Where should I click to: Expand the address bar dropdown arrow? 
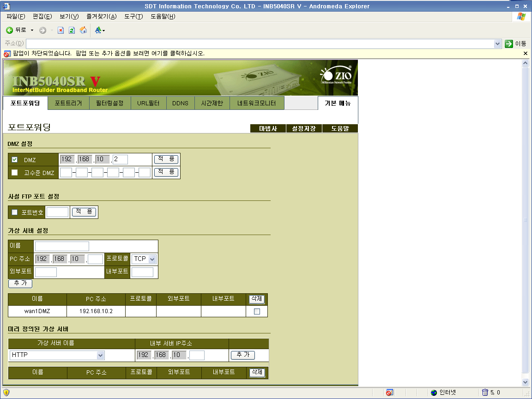497,44
